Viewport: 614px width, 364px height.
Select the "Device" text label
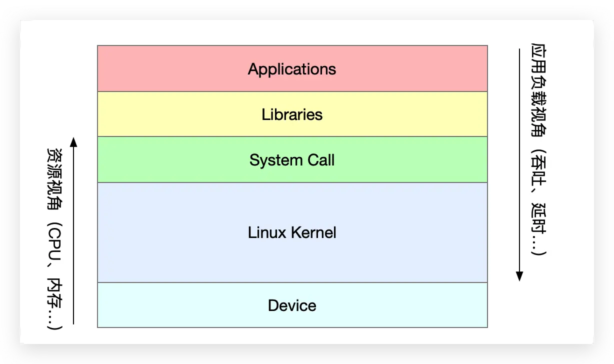292,305
